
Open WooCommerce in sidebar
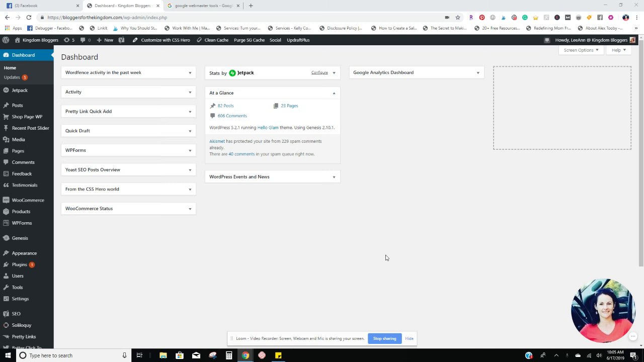tap(27, 200)
